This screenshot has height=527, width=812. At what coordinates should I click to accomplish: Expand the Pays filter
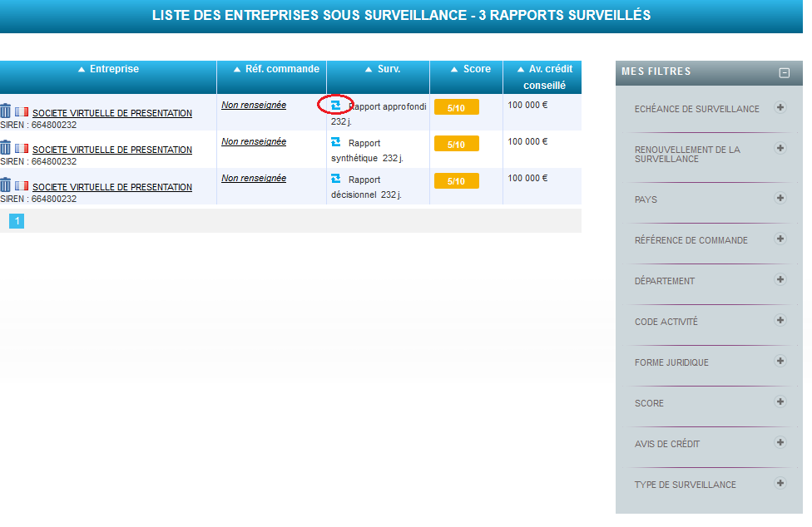780,198
